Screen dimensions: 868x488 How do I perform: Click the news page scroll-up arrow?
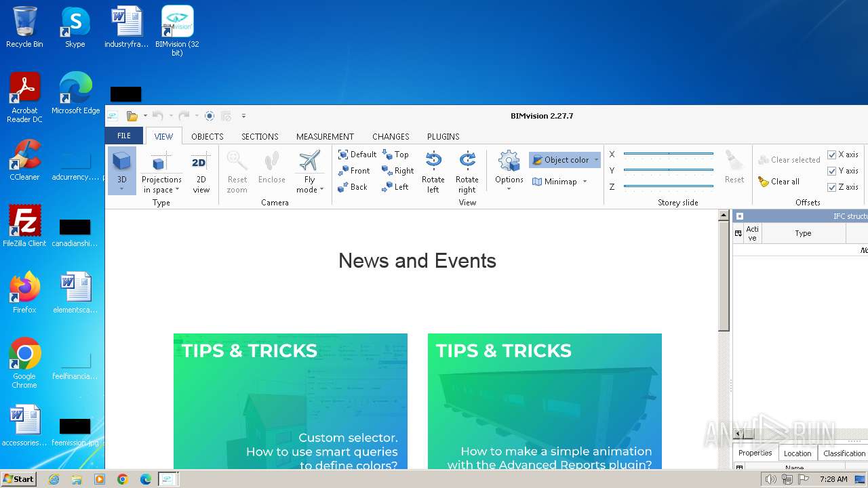[x=723, y=216]
